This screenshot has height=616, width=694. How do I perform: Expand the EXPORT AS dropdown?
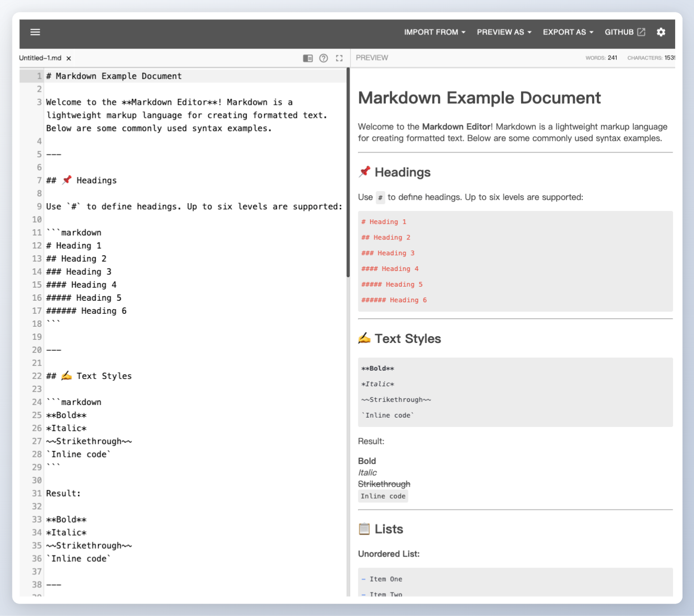[x=567, y=32]
